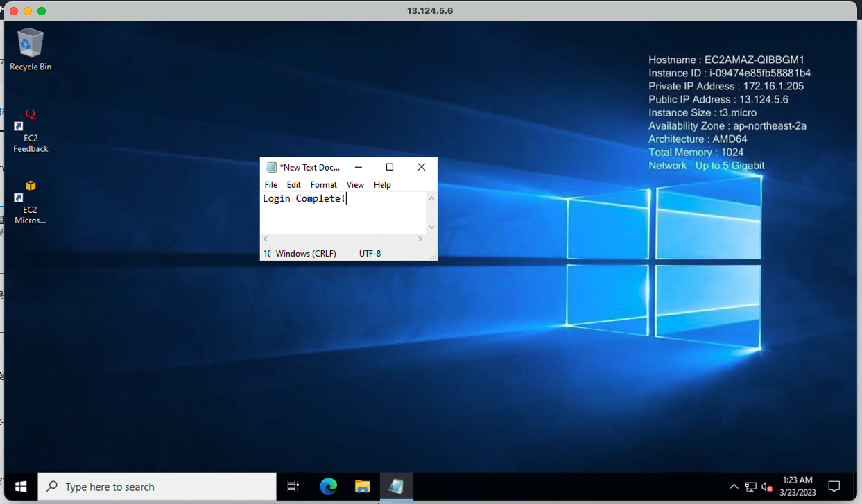Select the EC2 Feedback desktop shortcut
Viewport: 862px width, 504px height.
31,130
